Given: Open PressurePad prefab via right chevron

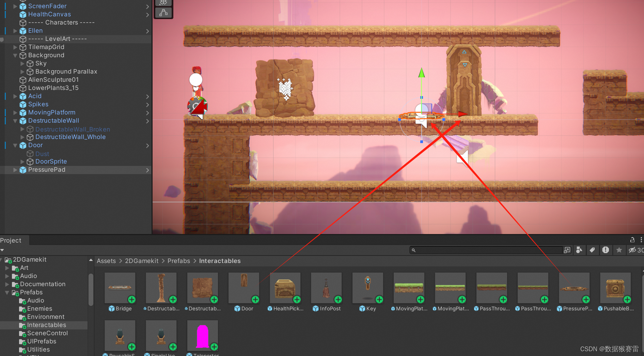Looking at the screenshot, I should 147,170.
